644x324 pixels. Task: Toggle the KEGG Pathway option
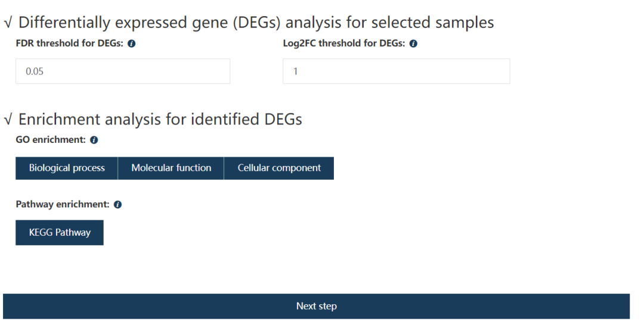[x=60, y=232]
